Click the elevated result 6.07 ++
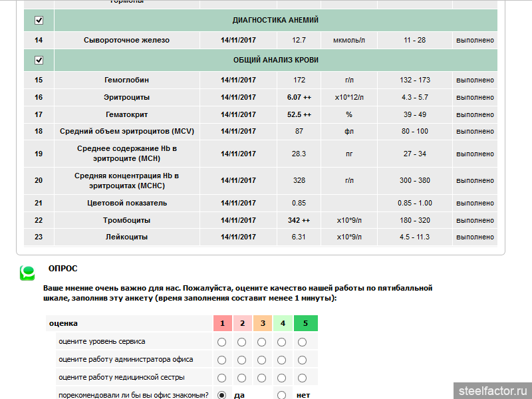Viewport: 532px width, 399px height. [299, 97]
